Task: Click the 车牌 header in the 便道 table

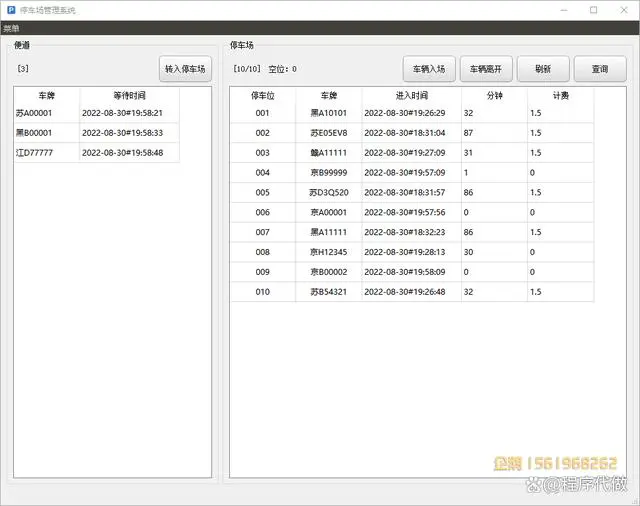Action: (47, 96)
